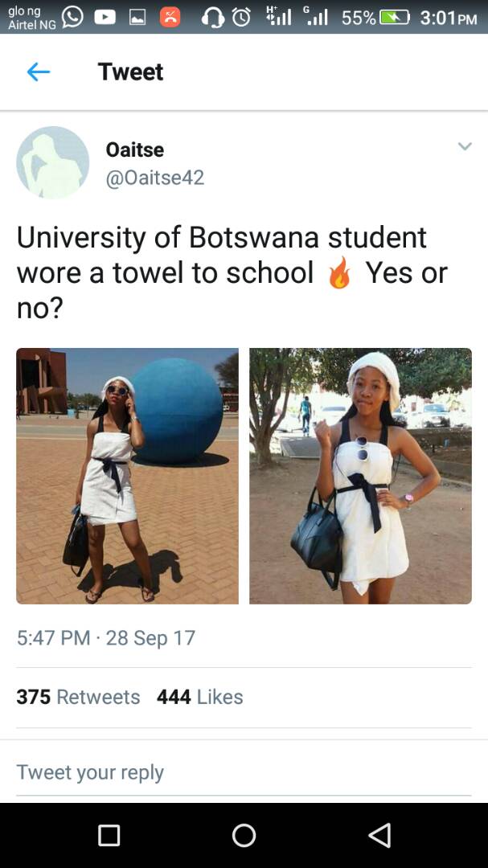
Task: Tap the battery indicator icon
Action: click(395, 18)
